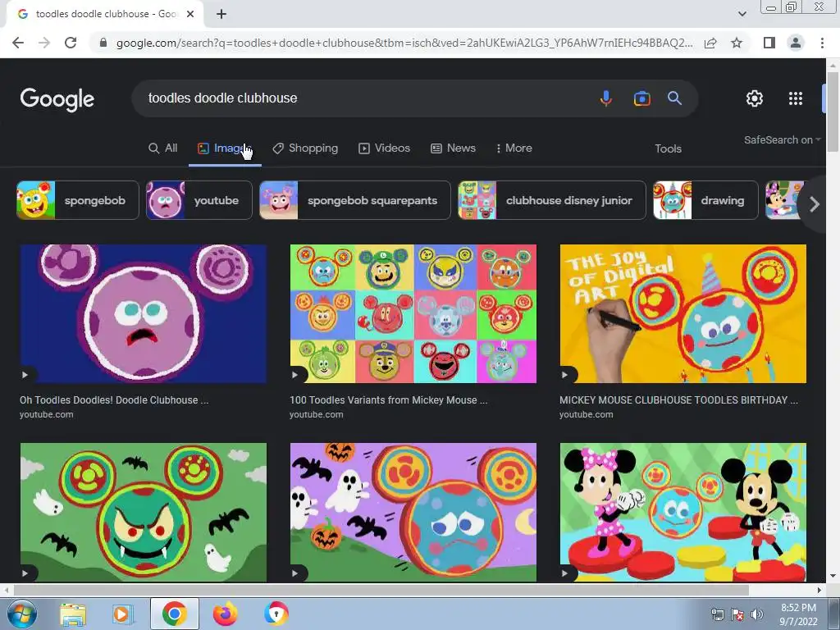Click the address bar URL

point(404,43)
